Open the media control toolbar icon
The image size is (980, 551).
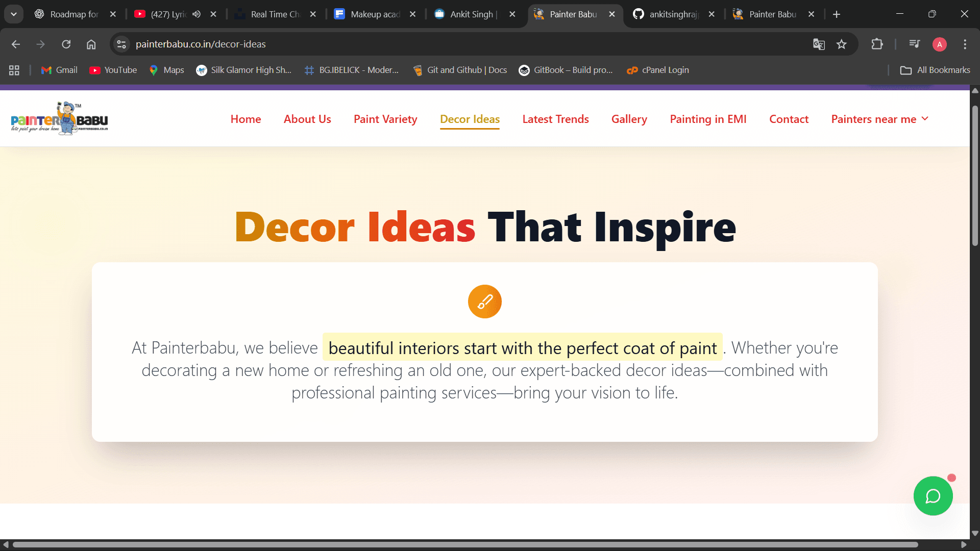click(x=914, y=44)
